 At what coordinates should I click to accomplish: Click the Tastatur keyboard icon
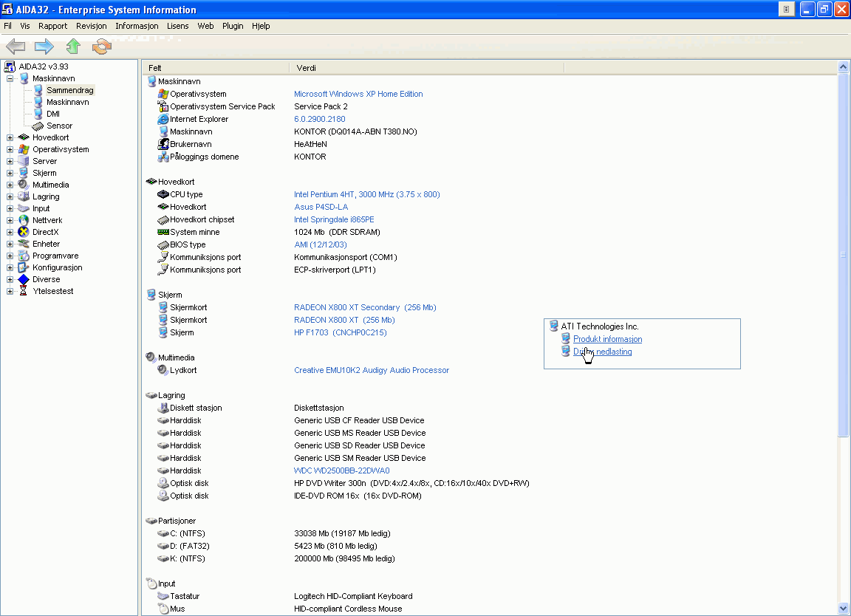(x=163, y=596)
